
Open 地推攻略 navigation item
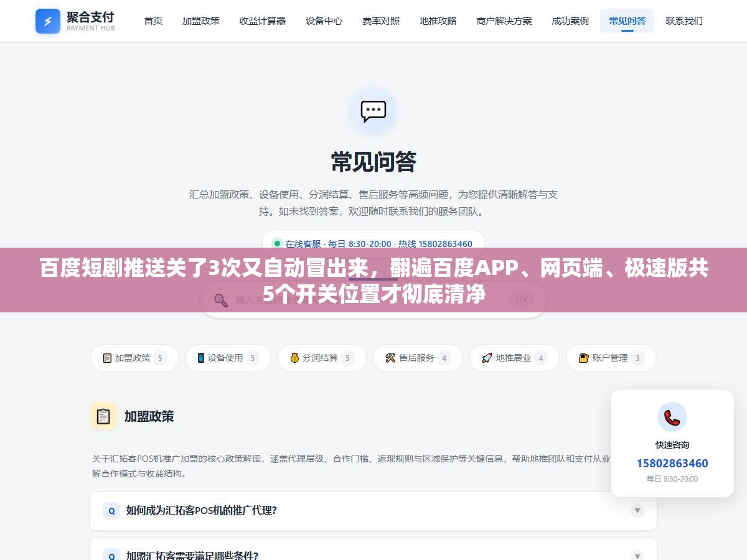pos(438,21)
